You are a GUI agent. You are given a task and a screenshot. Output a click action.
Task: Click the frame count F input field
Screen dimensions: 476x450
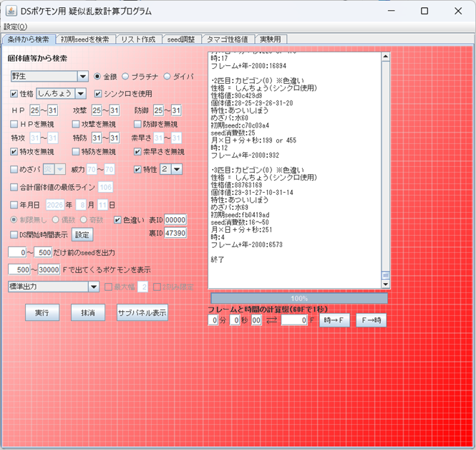click(x=294, y=320)
